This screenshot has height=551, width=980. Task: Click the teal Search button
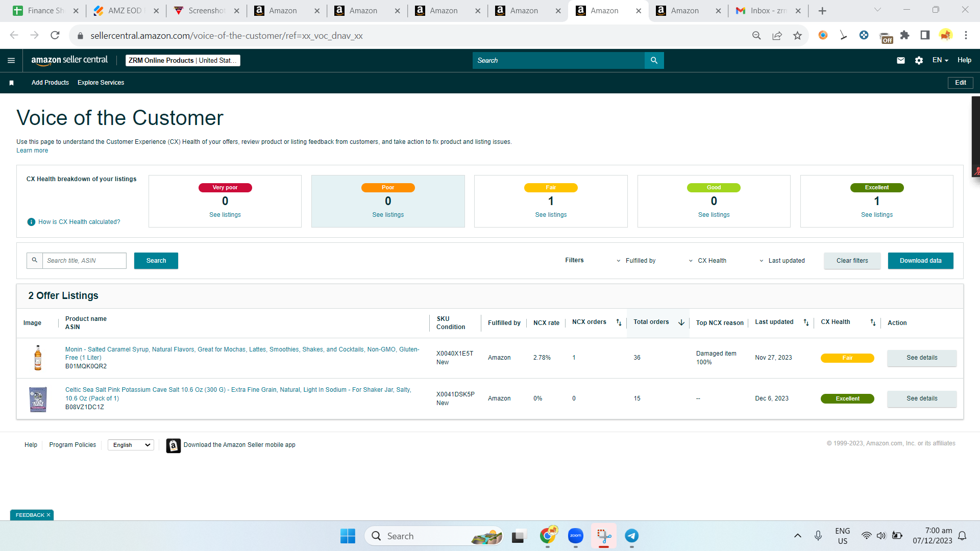[156, 261]
